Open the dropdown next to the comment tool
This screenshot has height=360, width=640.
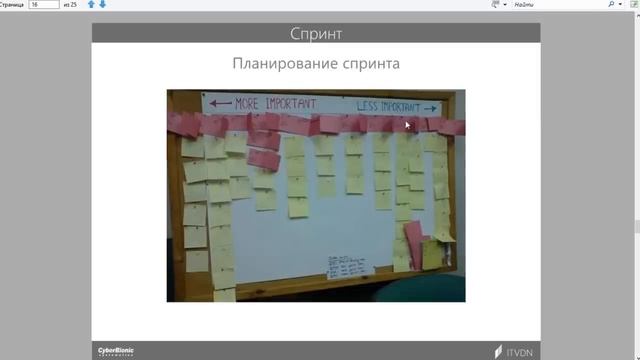pos(505,5)
